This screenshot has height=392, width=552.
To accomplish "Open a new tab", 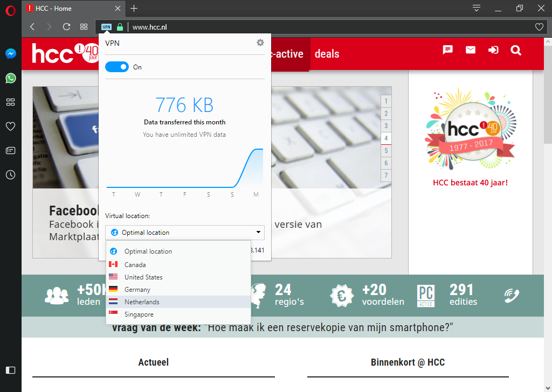I will 134,9.
